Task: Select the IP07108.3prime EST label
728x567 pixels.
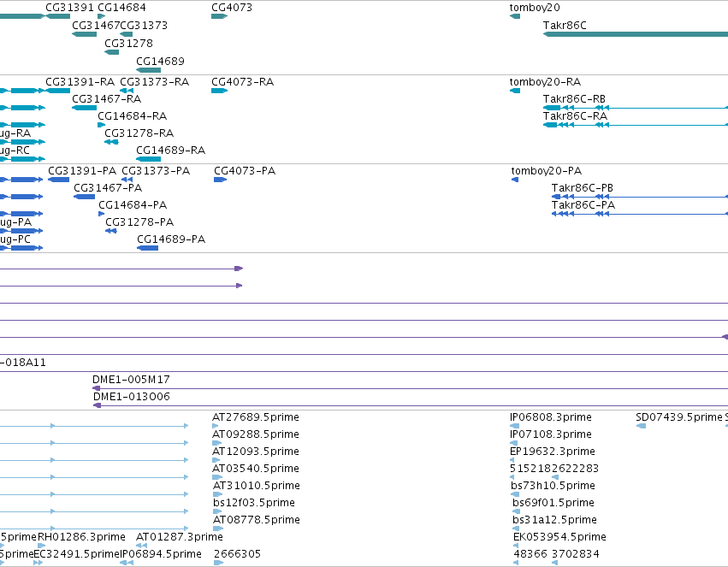Action: tap(551, 434)
